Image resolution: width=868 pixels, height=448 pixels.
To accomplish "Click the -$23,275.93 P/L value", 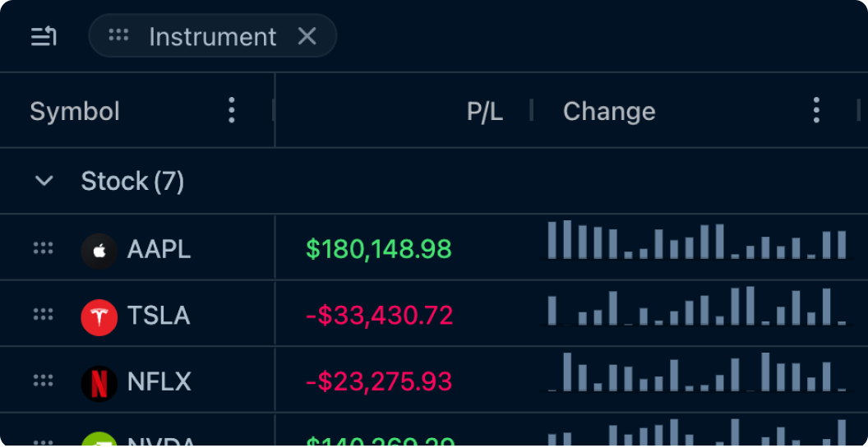I will [379, 381].
